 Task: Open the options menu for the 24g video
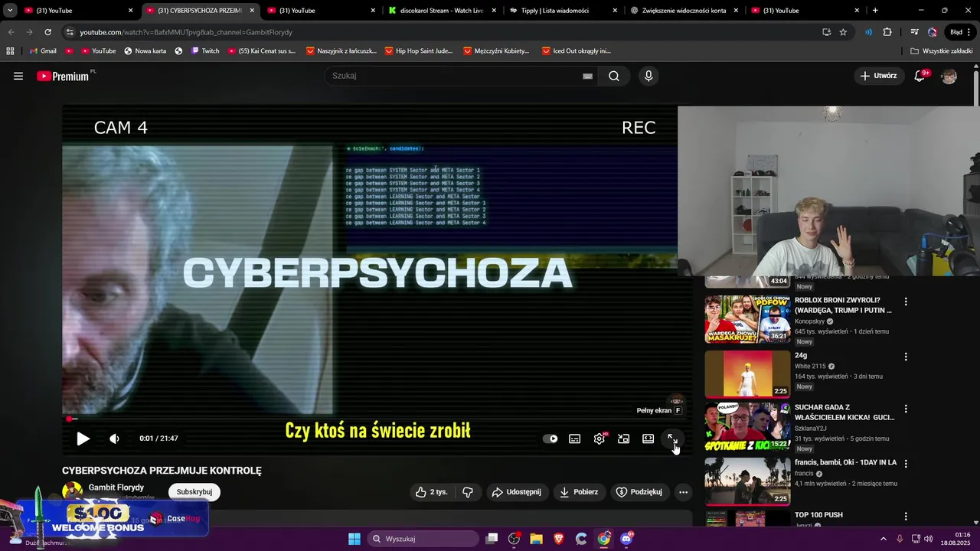point(906,357)
